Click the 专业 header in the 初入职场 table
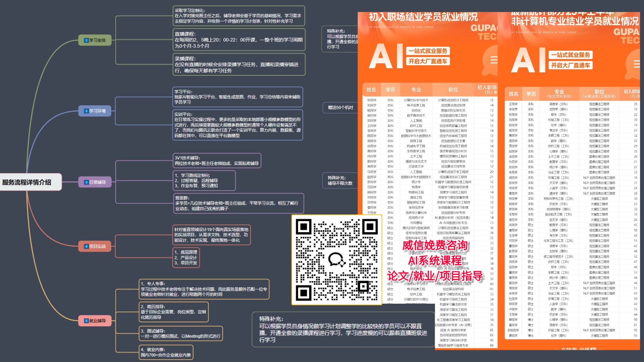644x362 pixels. tap(416, 90)
